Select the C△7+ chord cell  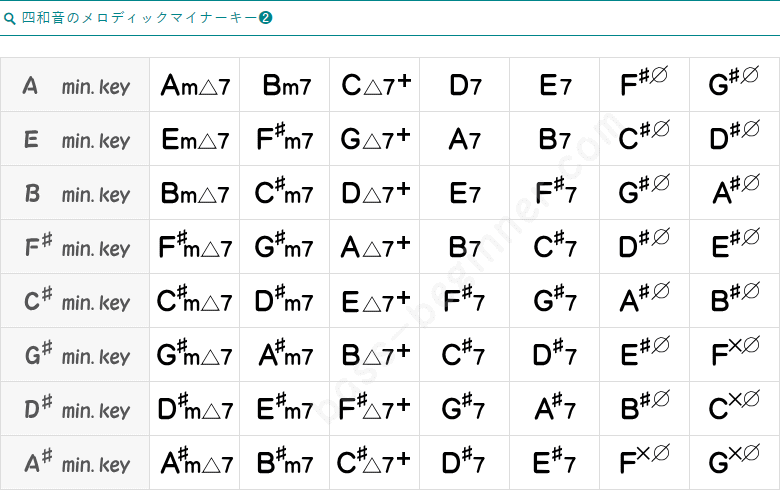coord(375,86)
